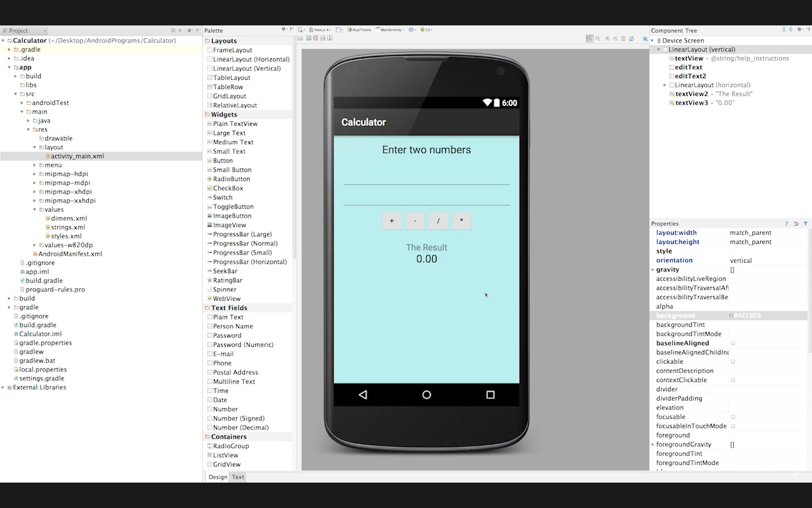Expand the LinearLayout (horizontal) tree node
Image resolution: width=812 pixels, height=508 pixels.
tap(665, 85)
